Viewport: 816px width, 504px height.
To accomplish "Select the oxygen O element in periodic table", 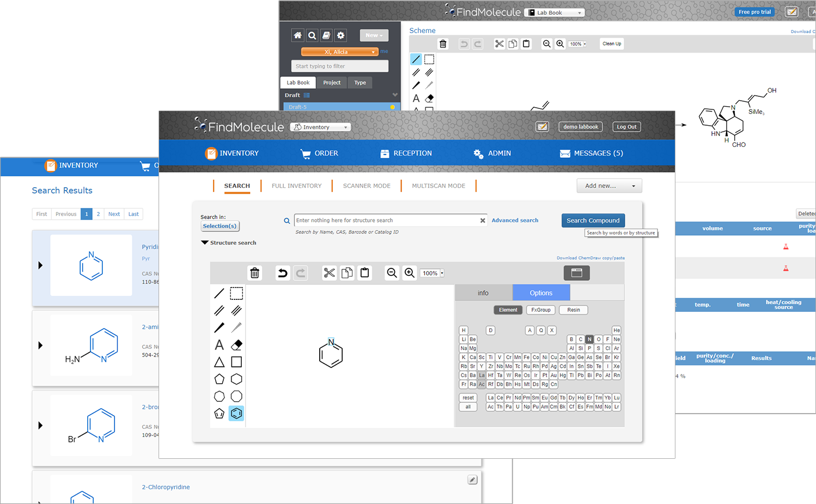I will coord(599,339).
